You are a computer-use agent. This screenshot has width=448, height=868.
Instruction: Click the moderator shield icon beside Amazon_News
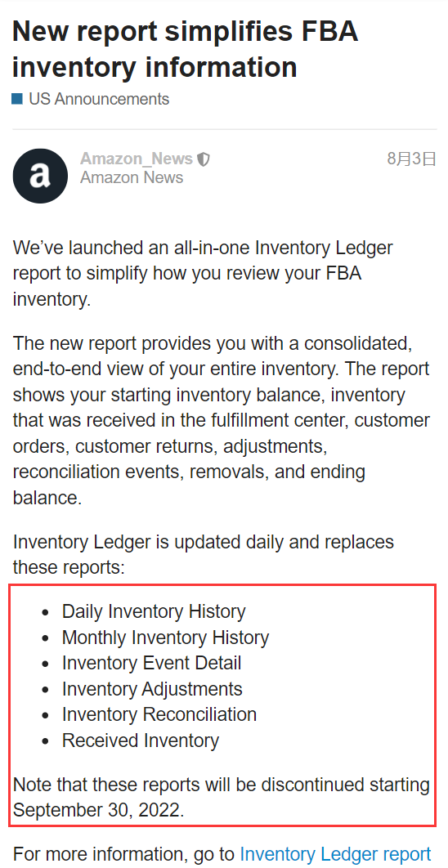(x=204, y=159)
